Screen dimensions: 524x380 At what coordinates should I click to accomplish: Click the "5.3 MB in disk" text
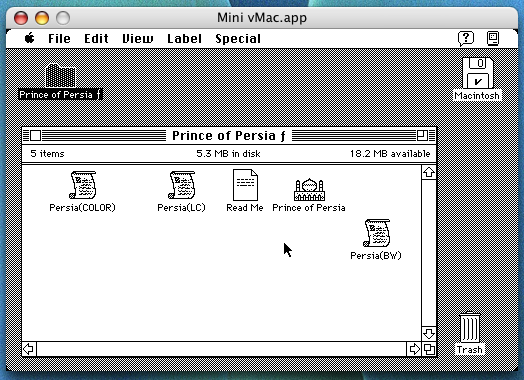tap(228, 154)
